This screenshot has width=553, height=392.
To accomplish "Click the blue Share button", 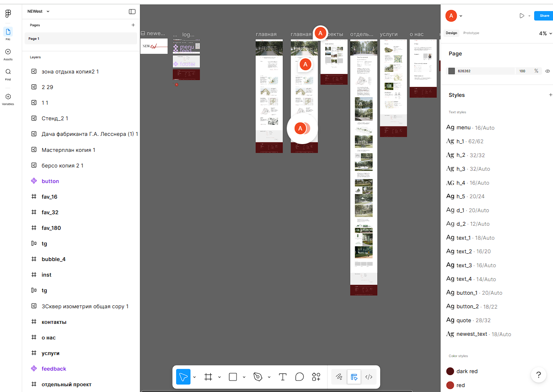I will (544, 16).
